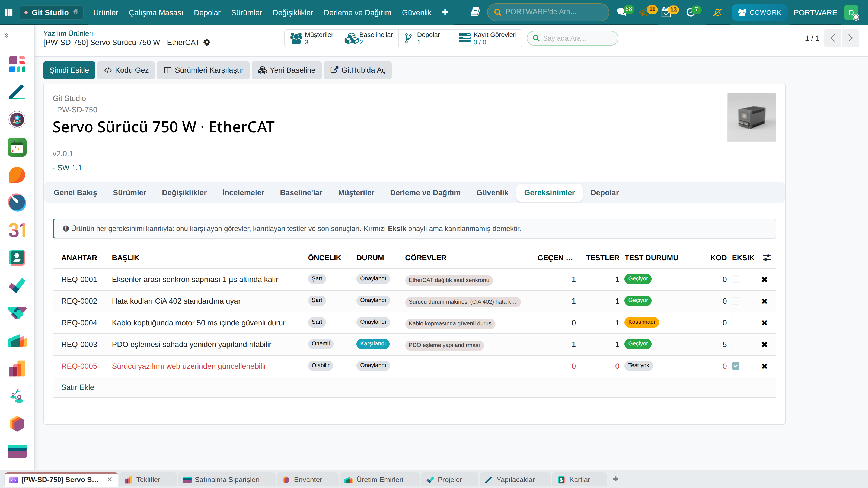The height and width of the screenshot is (488, 868).
Task: Open the knowledge book icon in top bar
Action: tap(475, 12)
